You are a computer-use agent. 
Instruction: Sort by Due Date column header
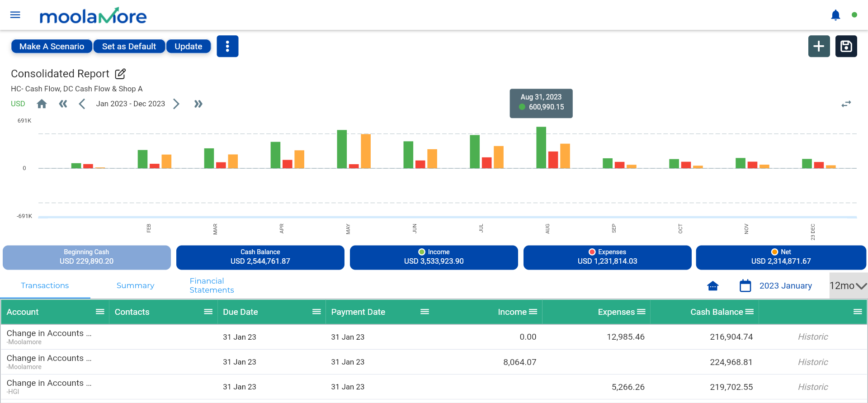click(240, 312)
